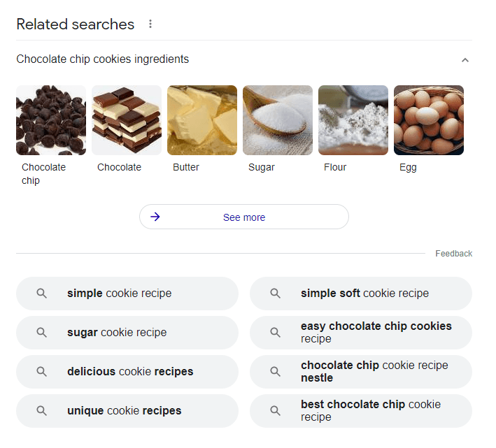The image size is (496, 448).
Task: Open the Feedback link
Action: coord(453,254)
